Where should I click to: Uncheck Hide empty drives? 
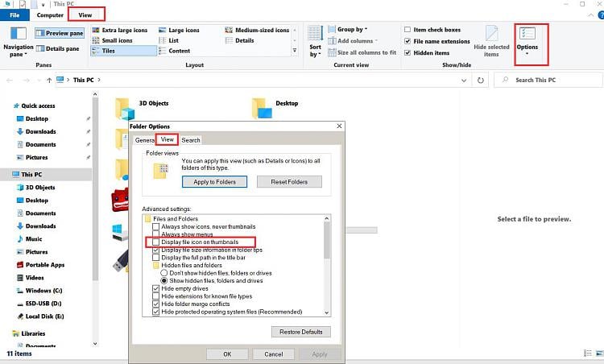(x=156, y=288)
